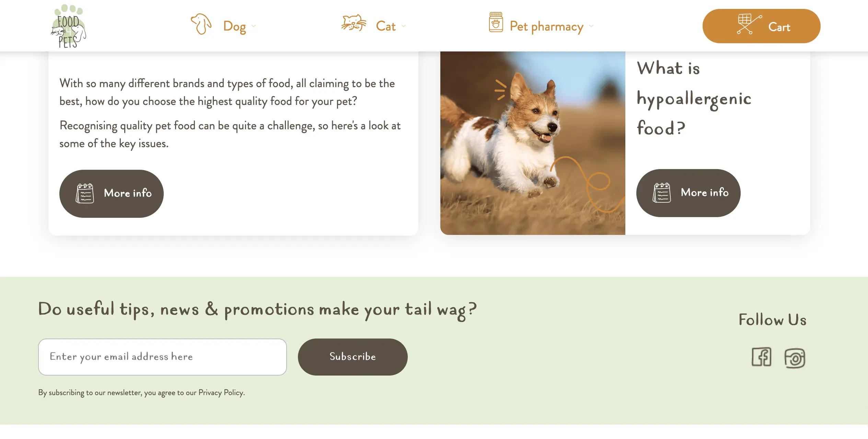Click the dog head icon in navigation
The width and height of the screenshot is (868, 439).
tap(201, 24)
